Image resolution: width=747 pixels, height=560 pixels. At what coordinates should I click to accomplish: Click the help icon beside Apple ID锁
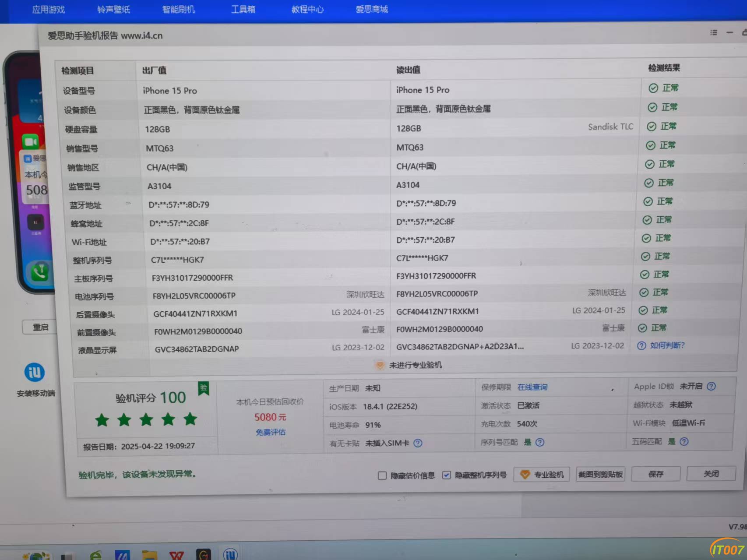point(712,386)
